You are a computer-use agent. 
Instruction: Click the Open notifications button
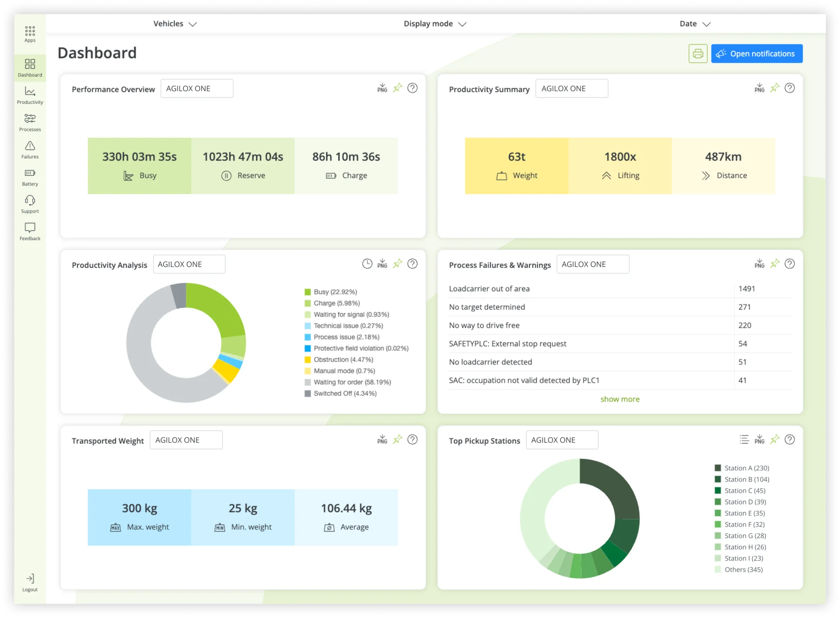(x=756, y=54)
